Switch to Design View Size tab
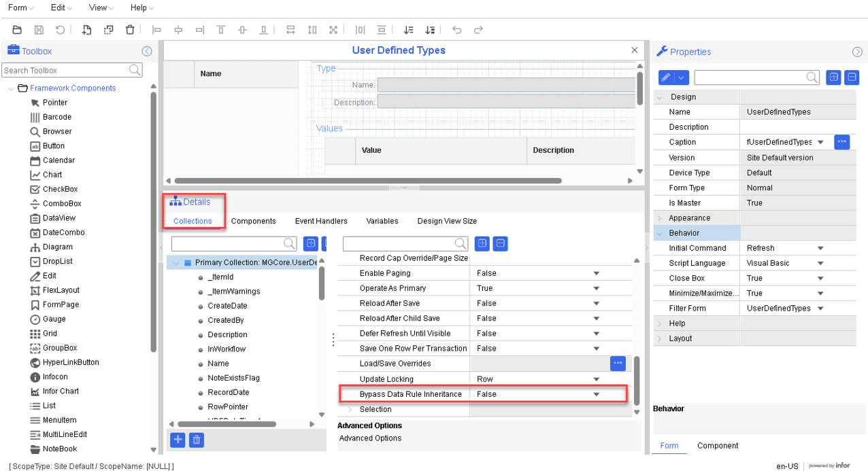868x471 pixels. click(447, 221)
